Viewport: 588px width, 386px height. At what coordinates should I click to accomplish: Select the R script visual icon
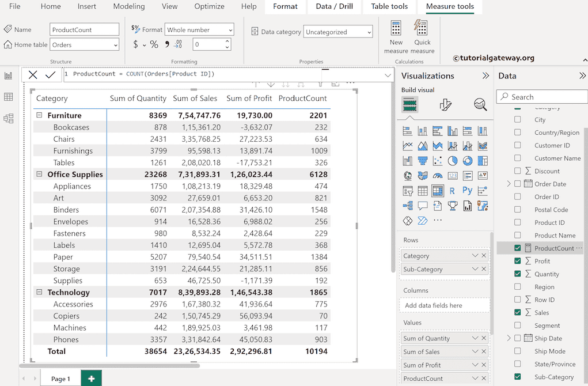(452, 190)
